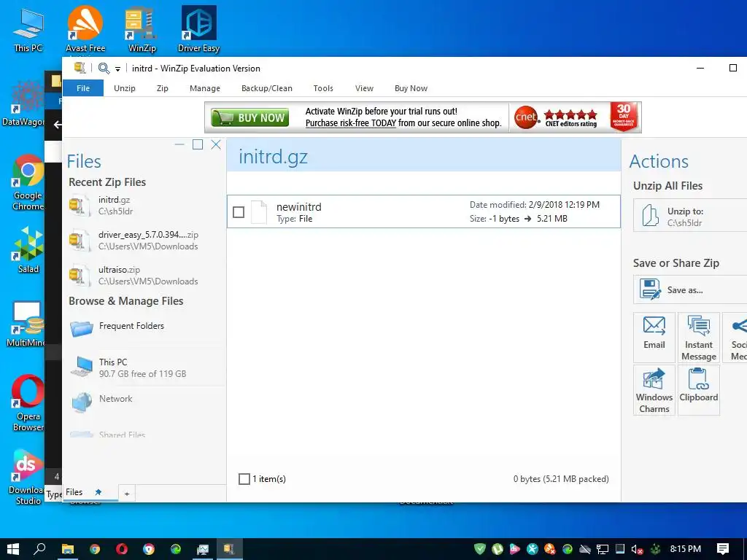Open the View ribbon tab

[x=364, y=88]
